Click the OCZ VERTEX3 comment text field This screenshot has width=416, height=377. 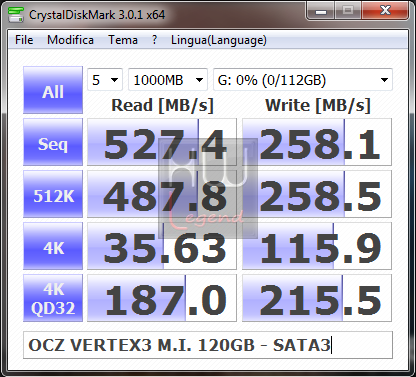(x=208, y=345)
